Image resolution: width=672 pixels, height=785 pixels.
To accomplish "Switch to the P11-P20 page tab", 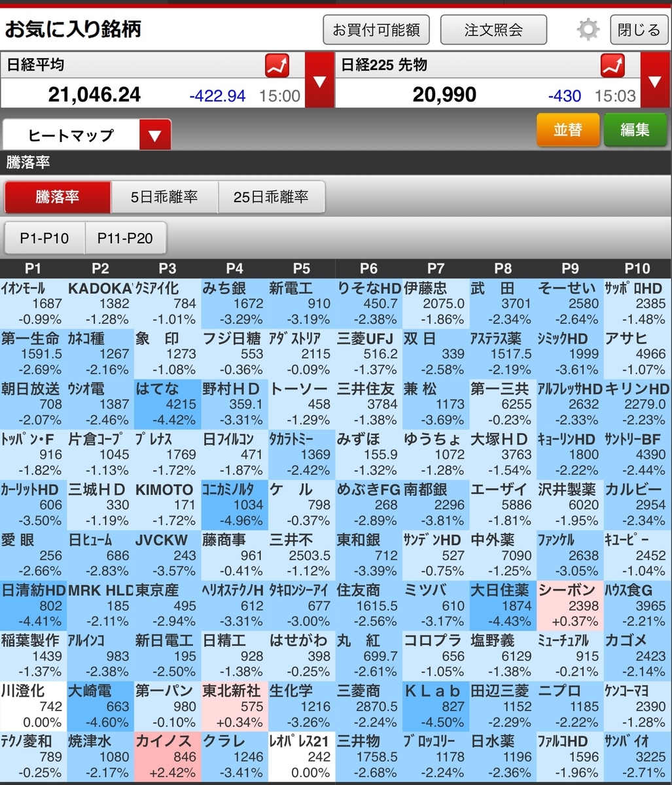I will click(x=125, y=238).
